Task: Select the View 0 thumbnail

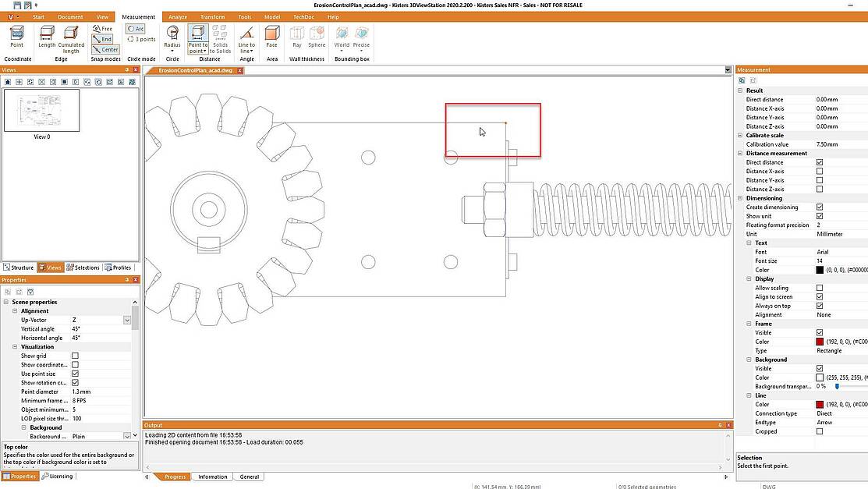Action: [41, 110]
